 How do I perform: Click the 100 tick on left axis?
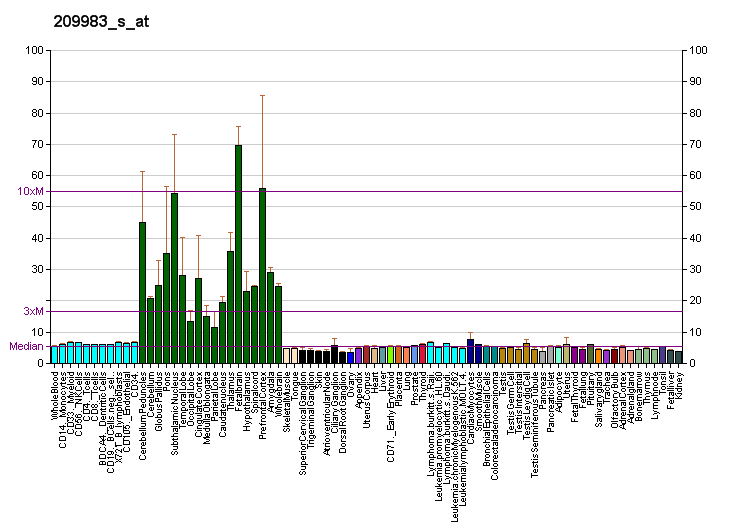pyautogui.click(x=35, y=50)
